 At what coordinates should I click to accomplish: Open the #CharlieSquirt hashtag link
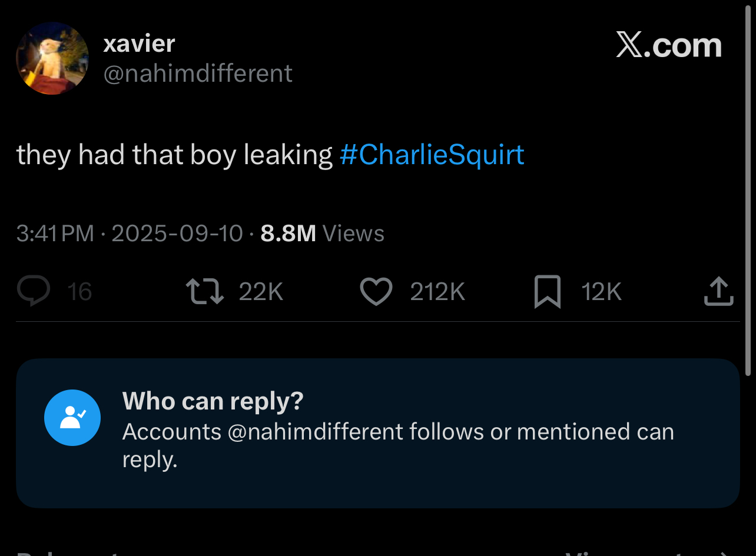(x=432, y=155)
